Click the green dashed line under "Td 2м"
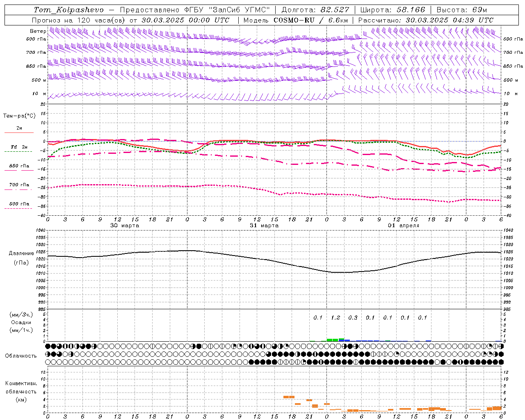525x420 pixels. [x=18, y=152]
